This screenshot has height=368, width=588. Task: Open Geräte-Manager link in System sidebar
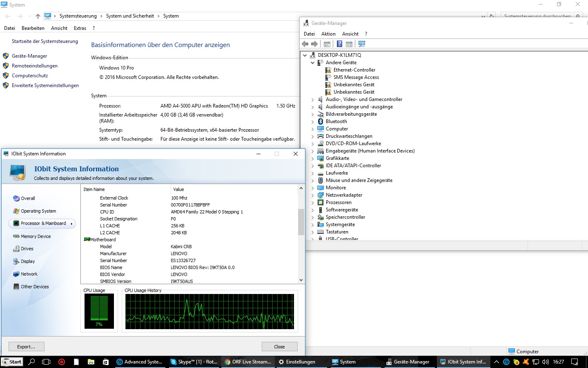[29, 56]
